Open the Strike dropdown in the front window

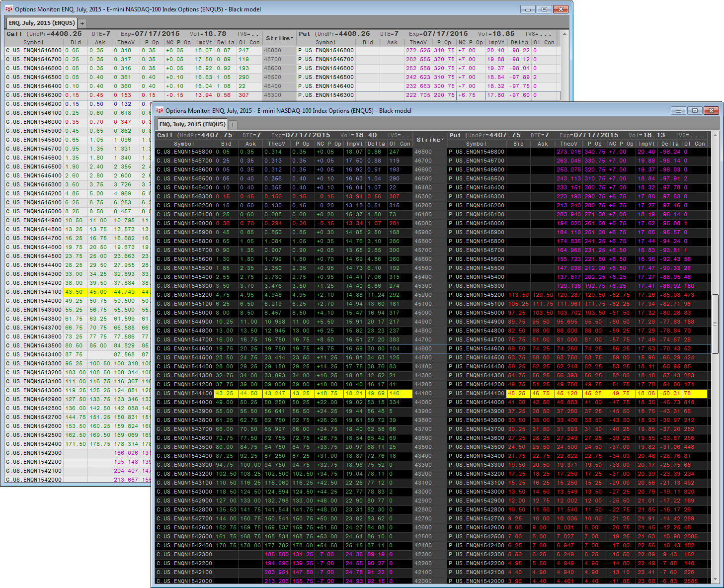coord(430,140)
